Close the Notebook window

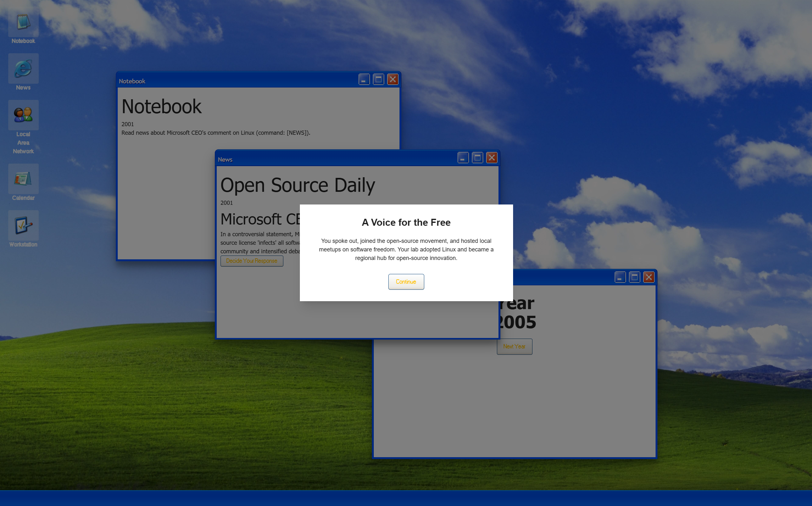393,79
